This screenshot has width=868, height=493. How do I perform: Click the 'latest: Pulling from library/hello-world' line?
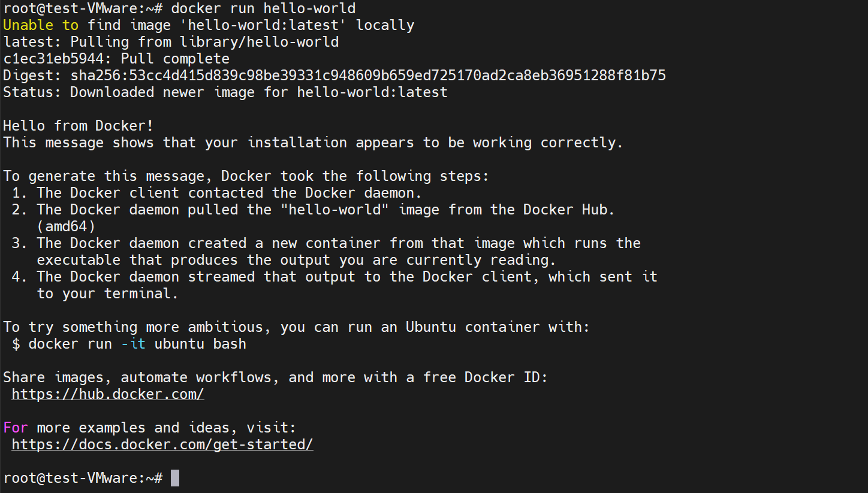(171, 42)
